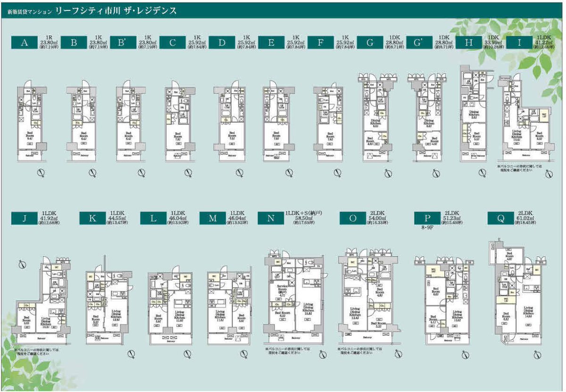Screen dimensions: 566x392
Task: Click the compass icon above the type J plan
Action: (x=22, y=265)
